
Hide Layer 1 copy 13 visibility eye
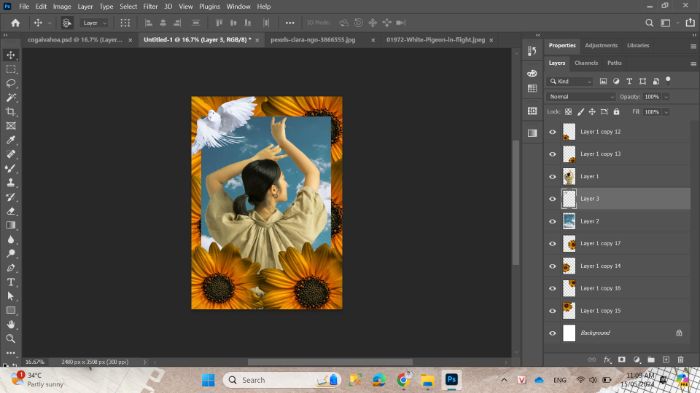coord(553,154)
